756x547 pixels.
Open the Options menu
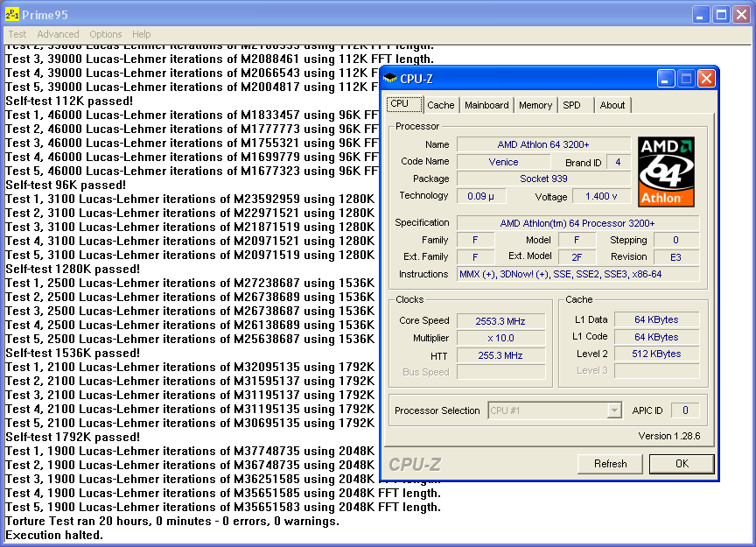tap(105, 34)
